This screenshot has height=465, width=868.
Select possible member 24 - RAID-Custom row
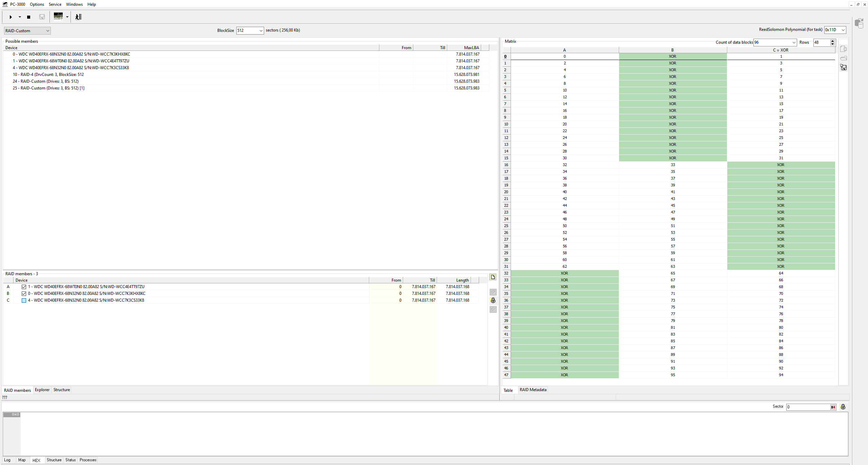point(246,81)
